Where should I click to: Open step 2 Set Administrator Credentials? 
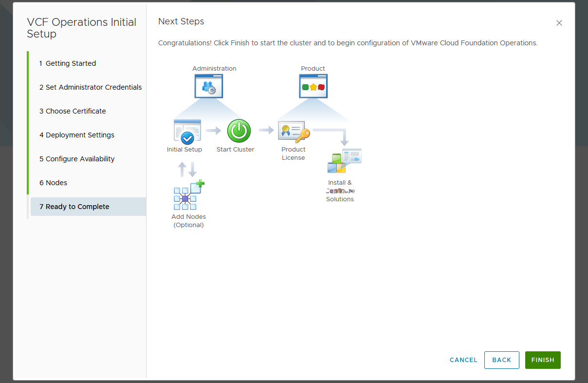[x=91, y=87]
